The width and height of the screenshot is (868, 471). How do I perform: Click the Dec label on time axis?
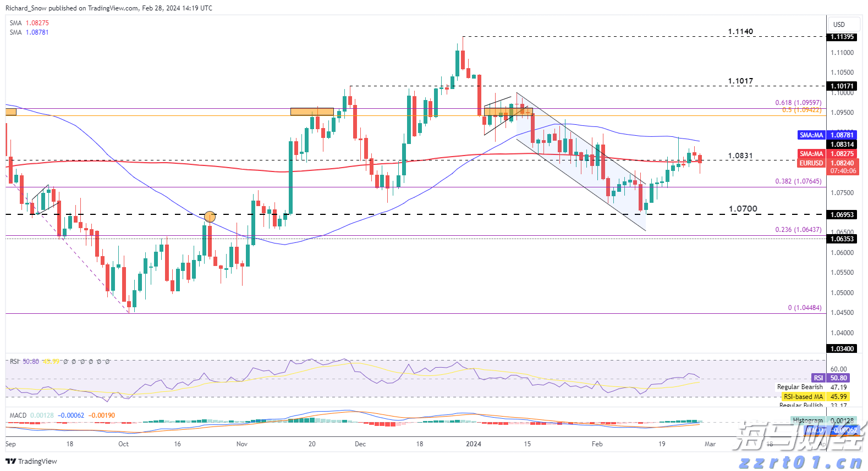pyautogui.click(x=360, y=444)
